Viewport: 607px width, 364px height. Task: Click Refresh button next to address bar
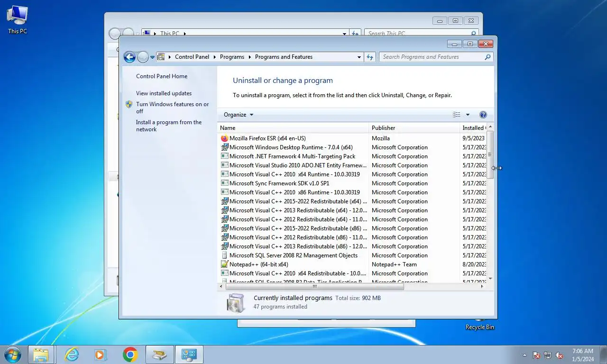tap(370, 57)
